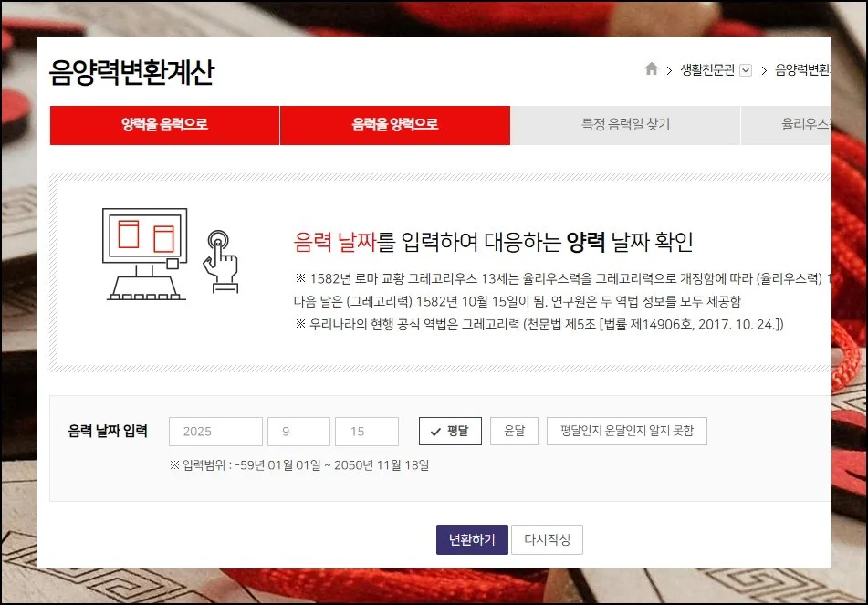Focus the month field showing 9
Viewport: 868px width, 605px height.
[298, 432]
